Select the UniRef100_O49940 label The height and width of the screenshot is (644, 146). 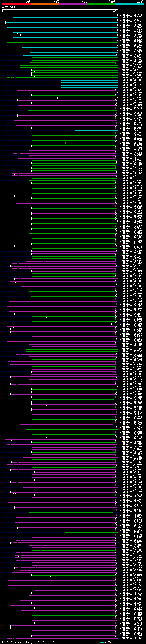[131, 583]
